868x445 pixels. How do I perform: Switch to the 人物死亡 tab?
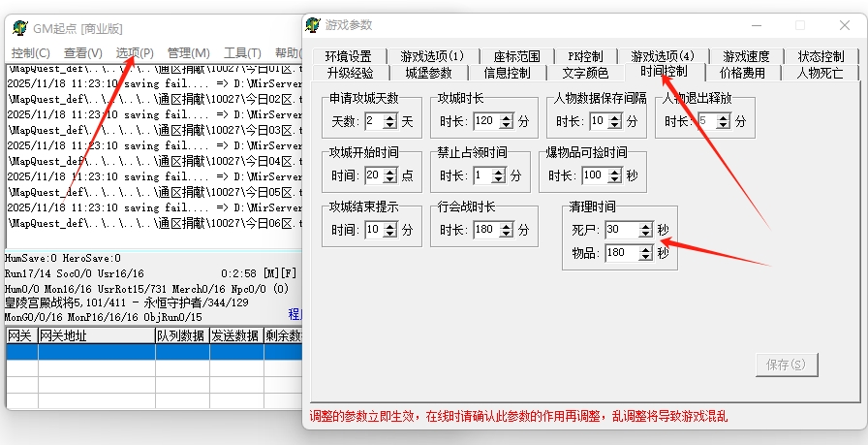tap(820, 73)
